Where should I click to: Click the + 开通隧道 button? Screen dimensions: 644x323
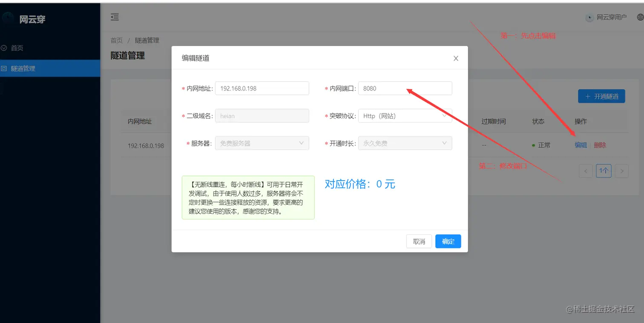(x=601, y=96)
